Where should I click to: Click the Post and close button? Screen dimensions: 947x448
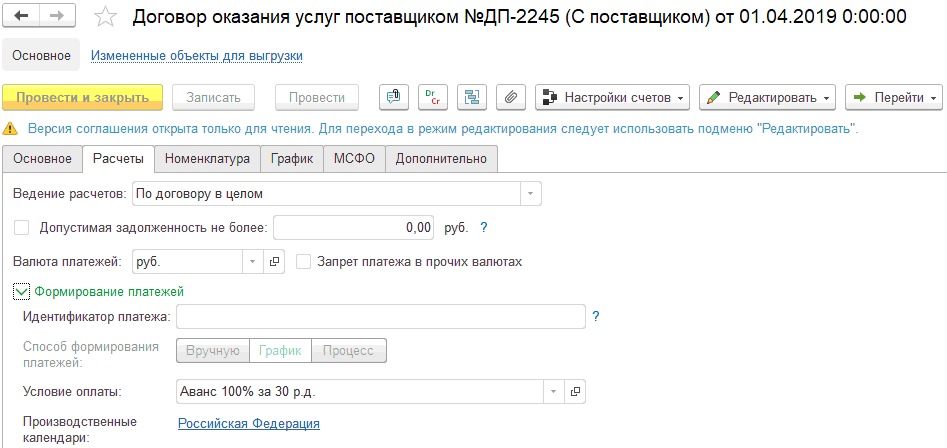[x=83, y=97]
